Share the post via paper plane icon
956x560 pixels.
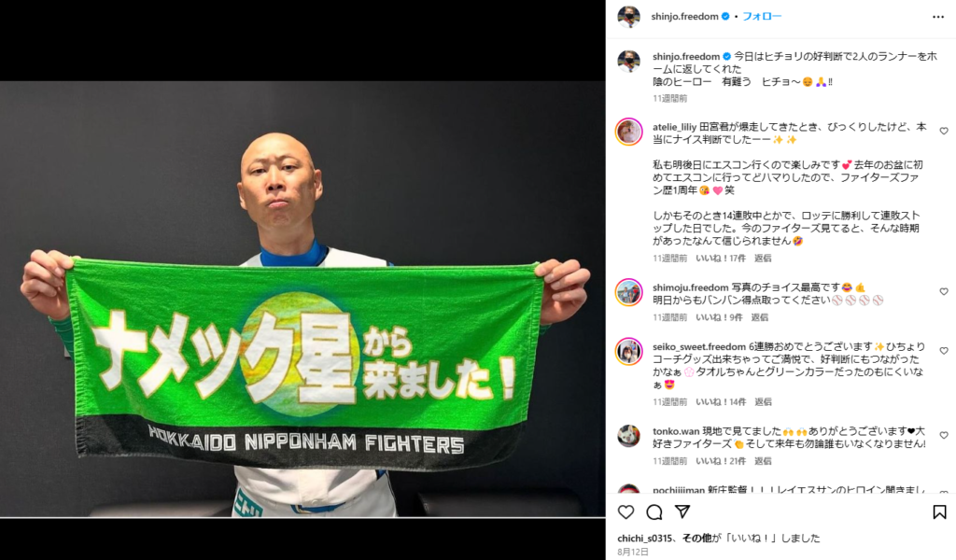pyautogui.click(x=682, y=511)
